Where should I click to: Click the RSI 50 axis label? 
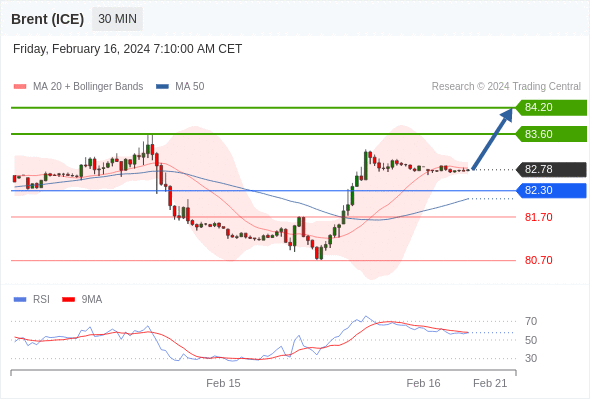[531, 340]
